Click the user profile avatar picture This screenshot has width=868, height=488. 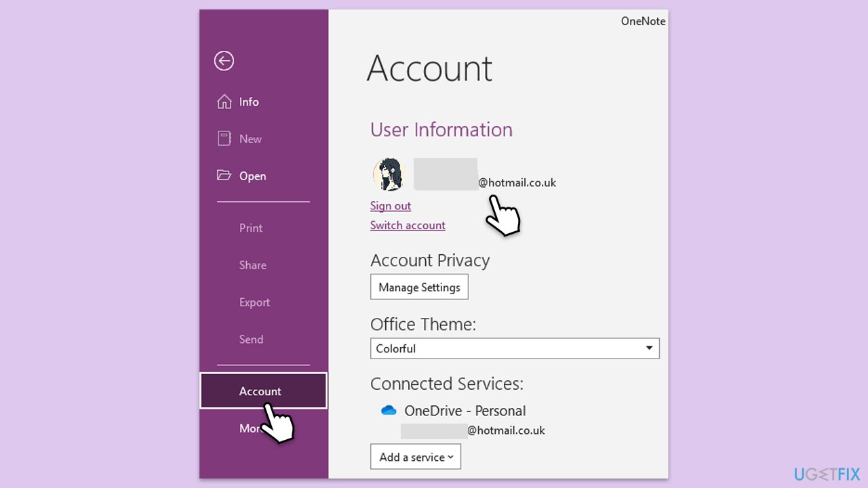pos(389,175)
